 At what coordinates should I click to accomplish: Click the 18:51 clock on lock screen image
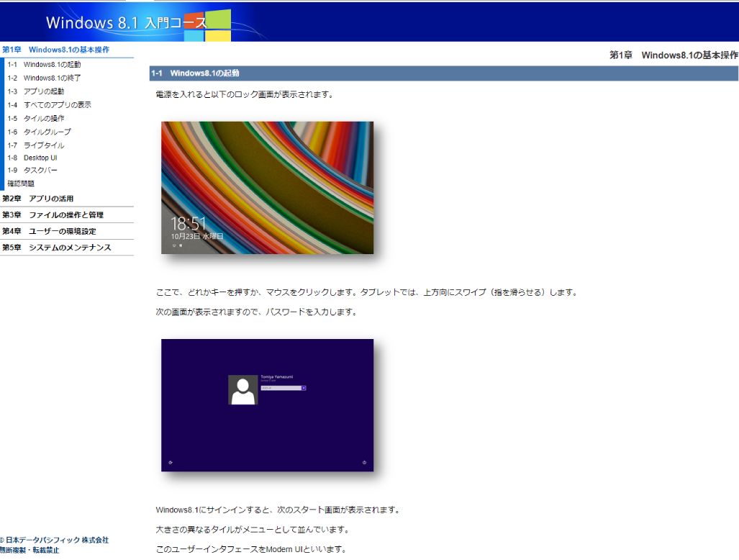click(188, 223)
